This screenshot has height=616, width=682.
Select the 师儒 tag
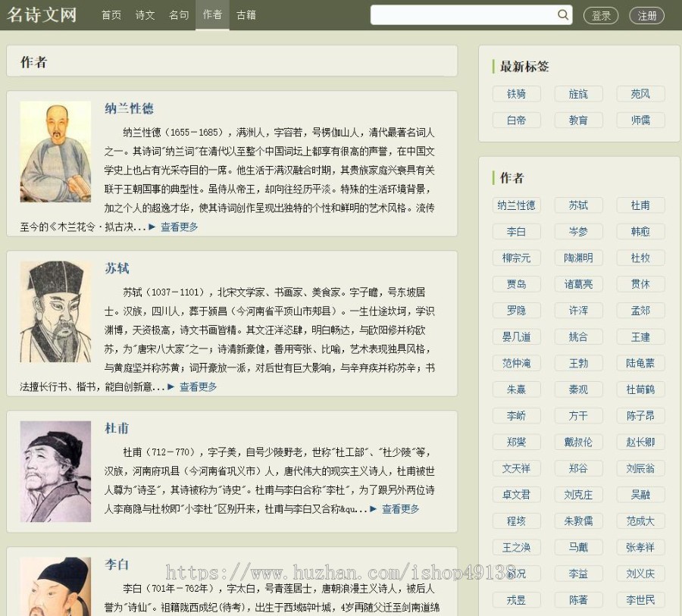point(640,120)
